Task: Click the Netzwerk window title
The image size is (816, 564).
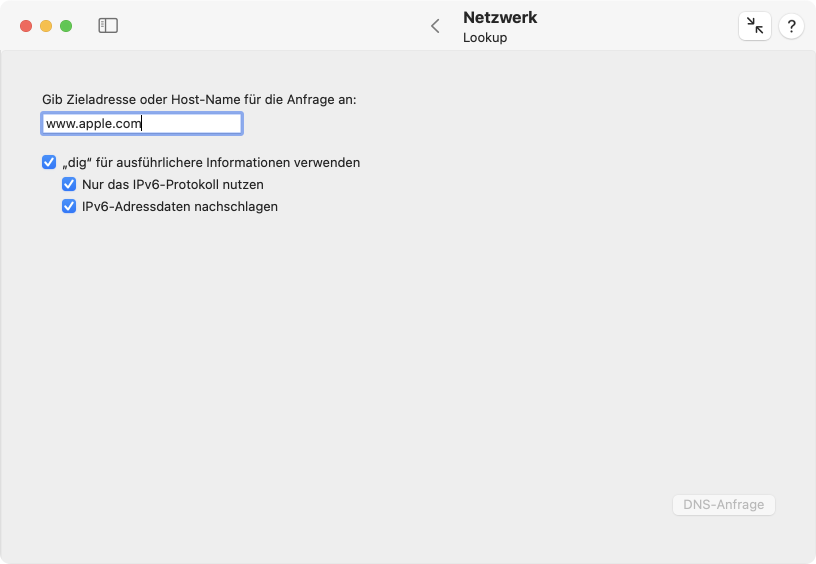Action: [x=500, y=17]
